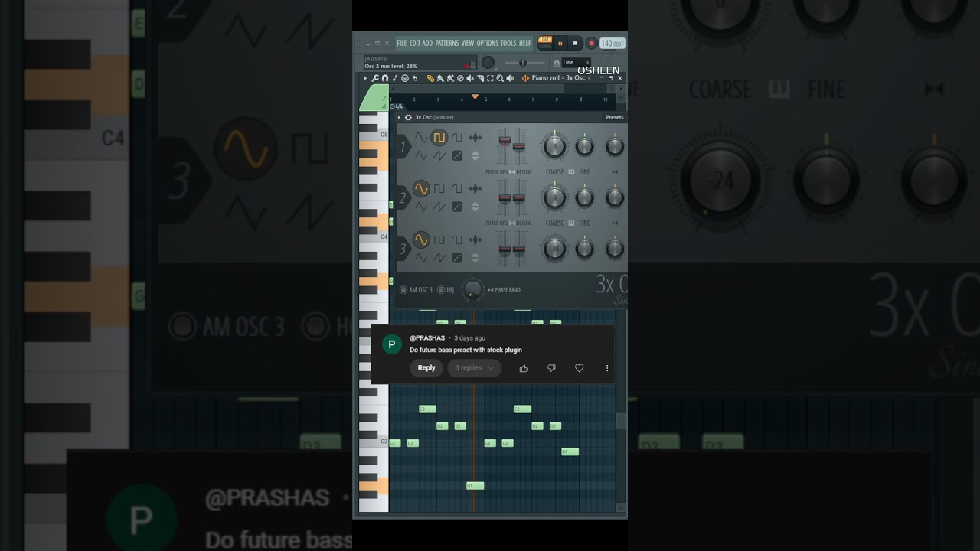This screenshot has height=551, width=980.
Task: Click the G1 note in piano roll
Action: [475, 486]
